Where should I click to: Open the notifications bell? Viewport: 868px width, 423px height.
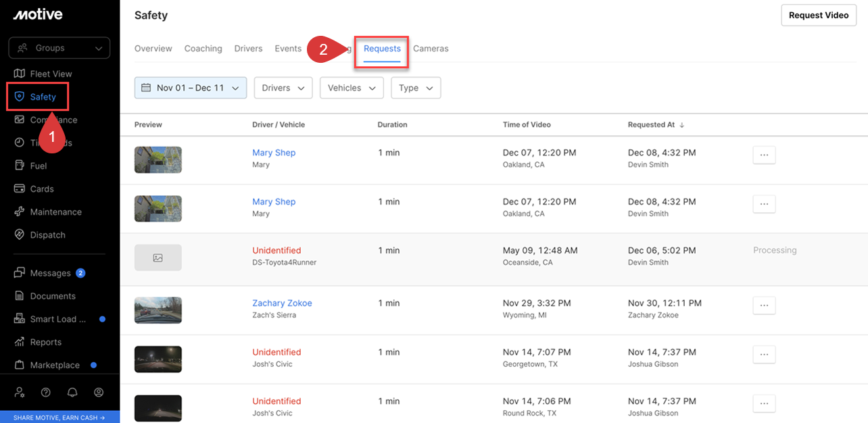point(72,392)
